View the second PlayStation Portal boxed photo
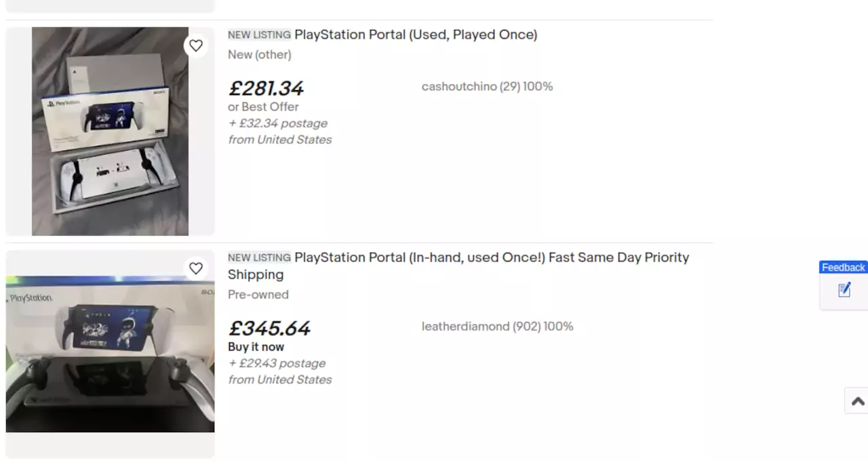 click(110, 354)
